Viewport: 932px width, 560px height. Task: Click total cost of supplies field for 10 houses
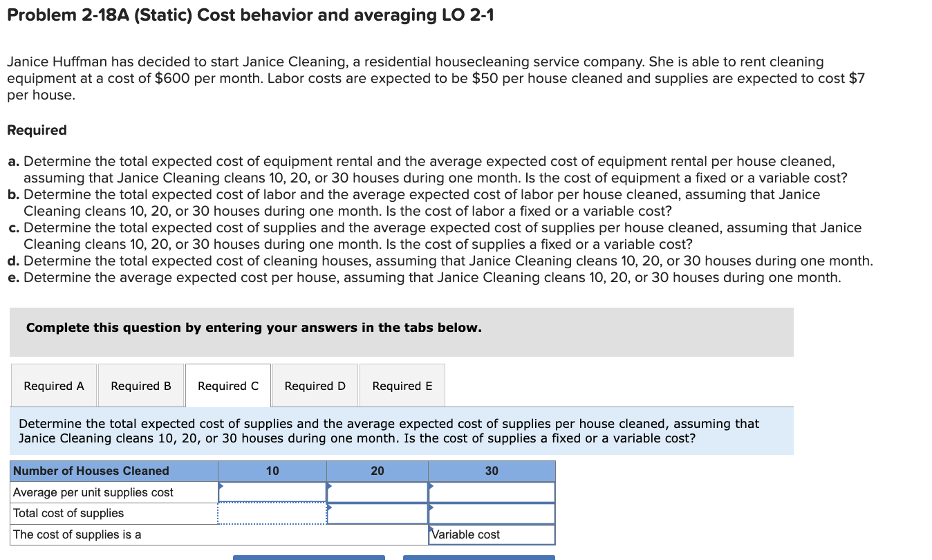272,513
